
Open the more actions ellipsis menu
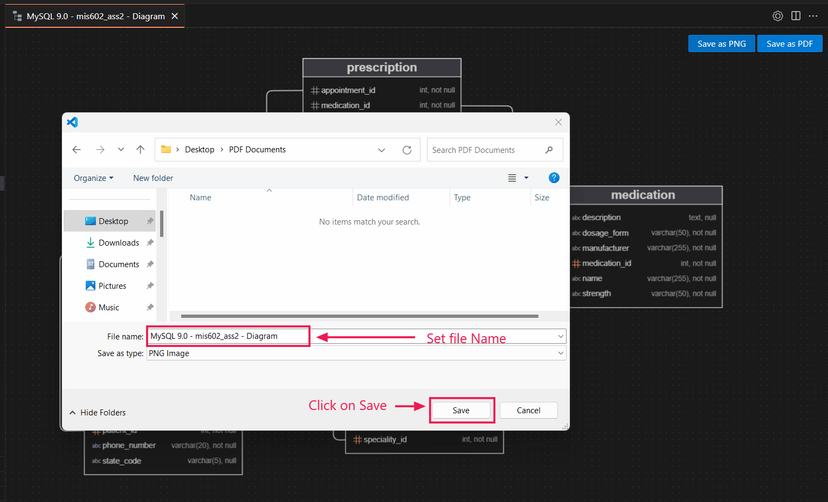point(813,16)
